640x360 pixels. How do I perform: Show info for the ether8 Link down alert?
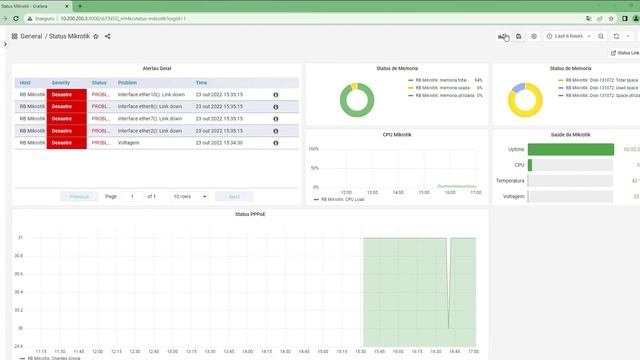(x=276, y=107)
